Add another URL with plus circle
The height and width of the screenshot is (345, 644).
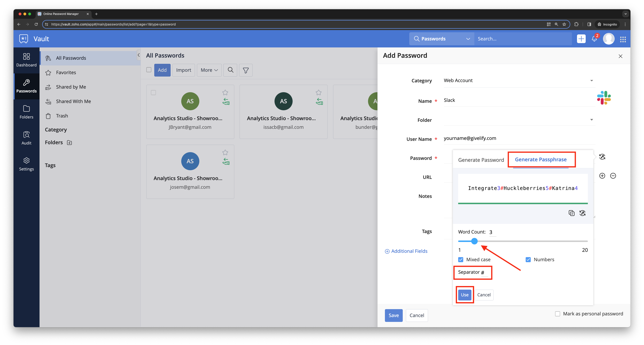tap(602, 176)
